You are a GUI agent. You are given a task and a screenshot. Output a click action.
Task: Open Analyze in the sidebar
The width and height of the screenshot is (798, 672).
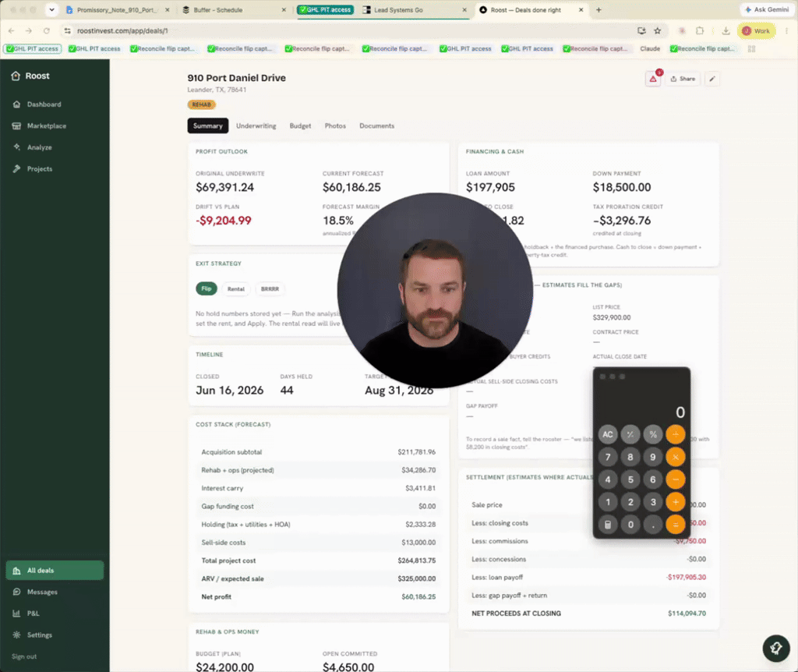point(32,147)
